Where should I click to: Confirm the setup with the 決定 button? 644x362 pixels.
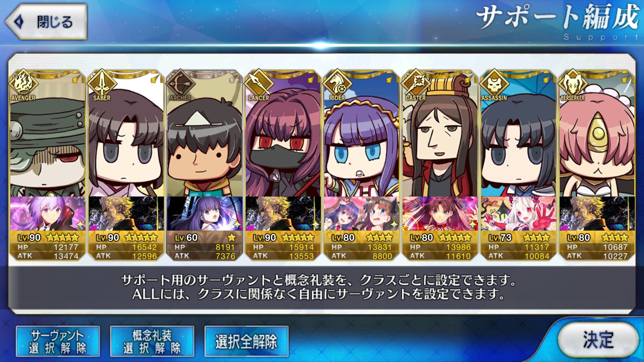coord(598,340)
